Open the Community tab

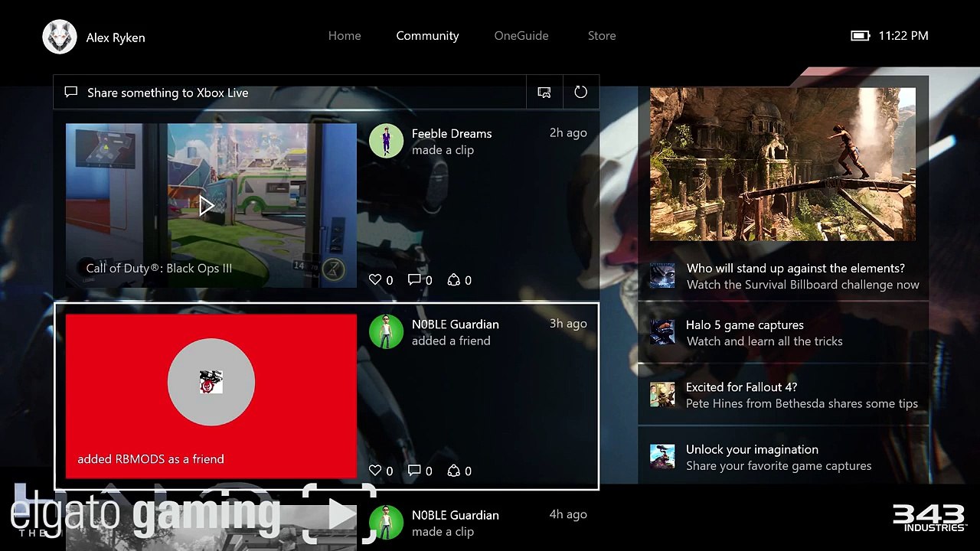(x=427, y=36)
